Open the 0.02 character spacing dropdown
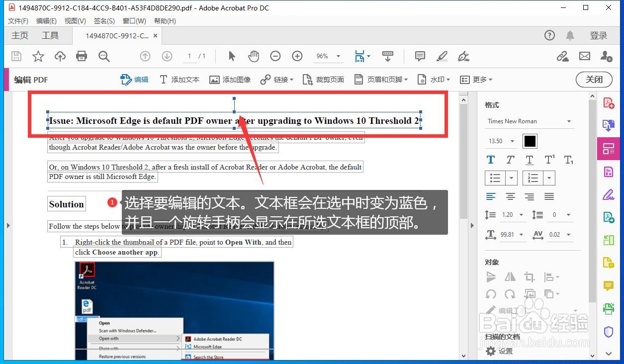 560,235
